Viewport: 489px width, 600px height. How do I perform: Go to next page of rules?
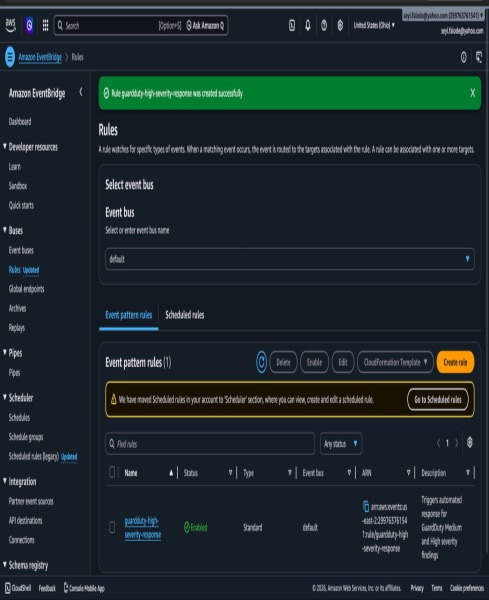tap(456, 443)
